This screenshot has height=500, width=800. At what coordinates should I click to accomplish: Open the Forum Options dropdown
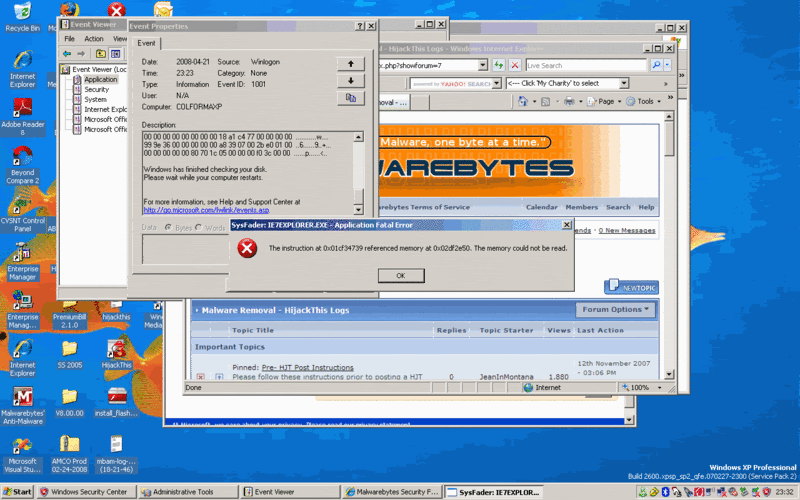[615, 310]
